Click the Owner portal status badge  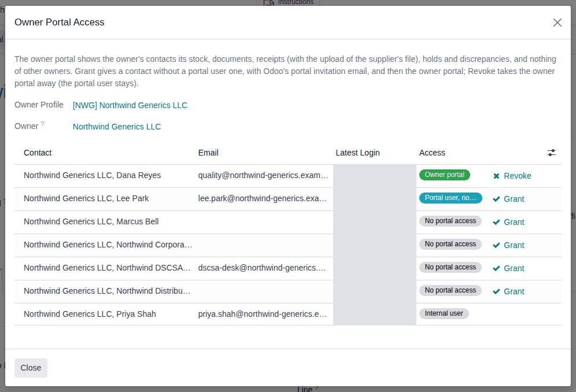[x=445, y=175]
